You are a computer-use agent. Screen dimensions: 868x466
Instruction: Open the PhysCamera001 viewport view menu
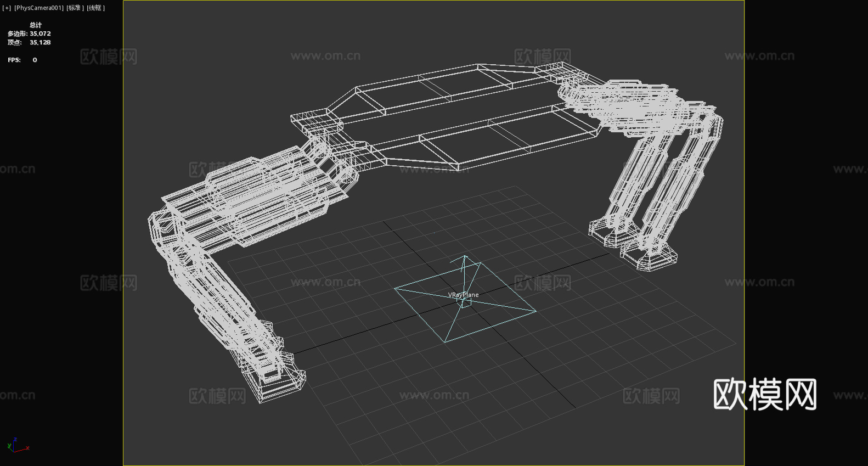pos(39,8)
